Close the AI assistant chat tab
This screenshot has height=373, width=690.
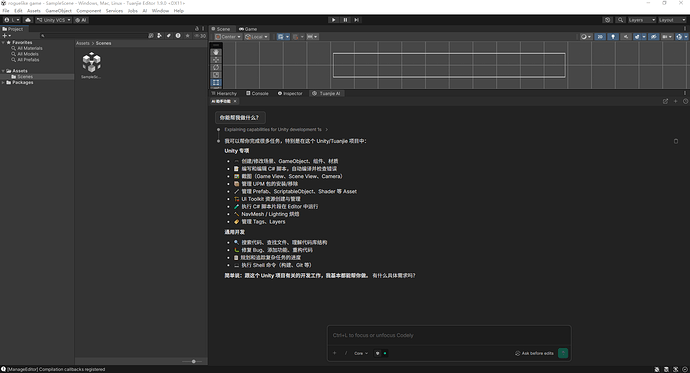pyautogui.click(x=235, y=101)
